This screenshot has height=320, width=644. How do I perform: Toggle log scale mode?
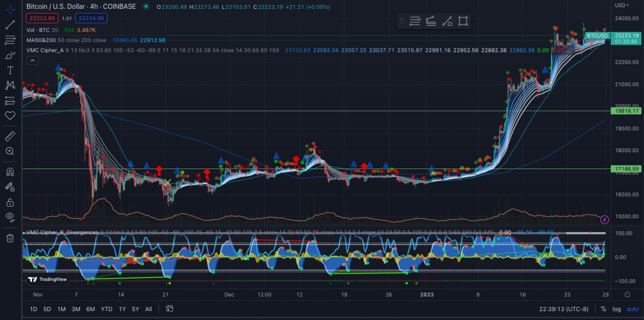click(616, 309)
